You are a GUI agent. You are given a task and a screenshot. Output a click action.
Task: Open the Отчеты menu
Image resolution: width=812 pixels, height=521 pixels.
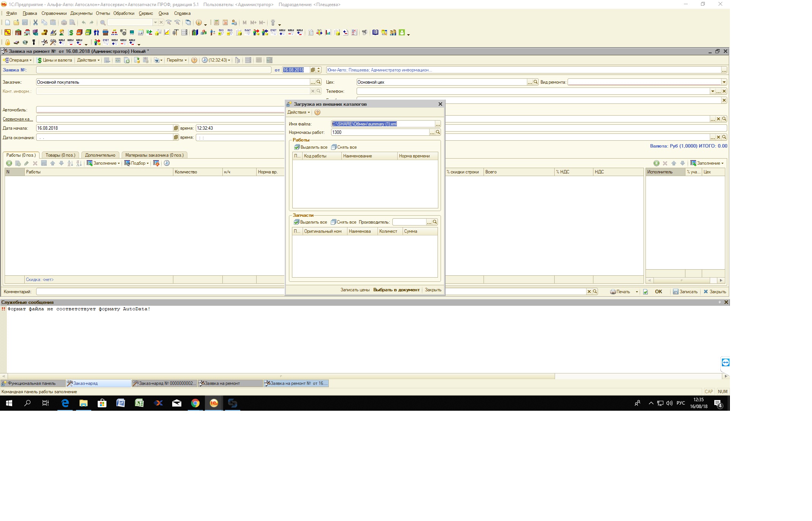(103, 13)
